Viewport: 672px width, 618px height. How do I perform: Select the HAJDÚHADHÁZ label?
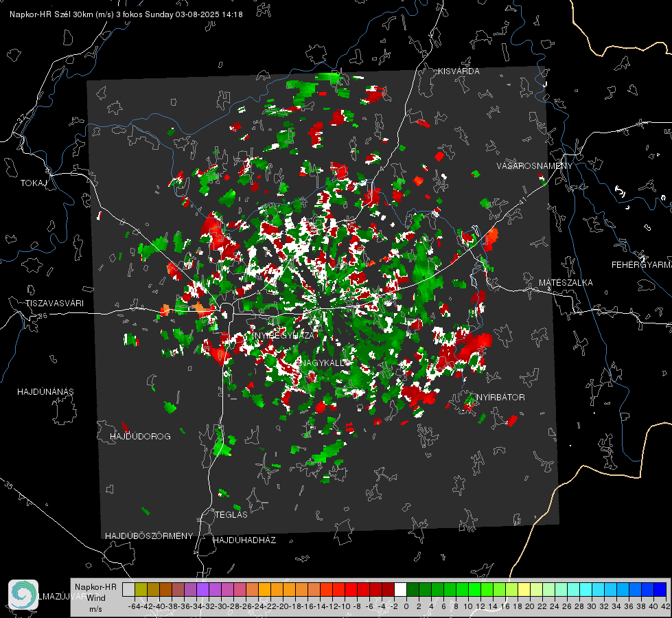point(244,540)
